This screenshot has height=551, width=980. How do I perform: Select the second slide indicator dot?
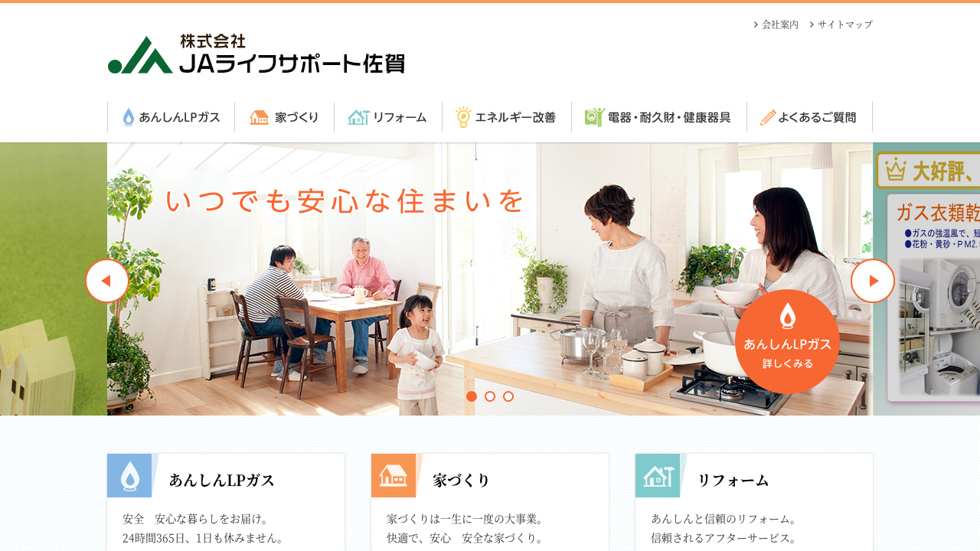490,396
